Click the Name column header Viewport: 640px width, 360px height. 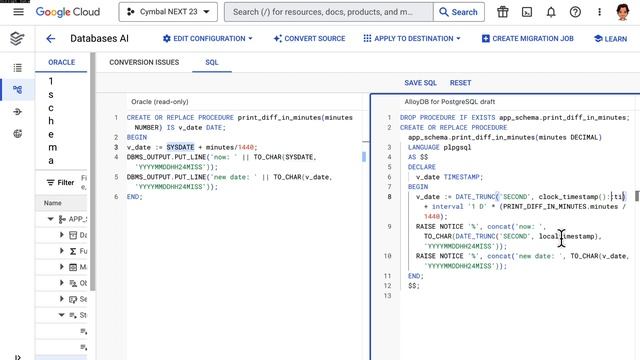tap(53, 203)
